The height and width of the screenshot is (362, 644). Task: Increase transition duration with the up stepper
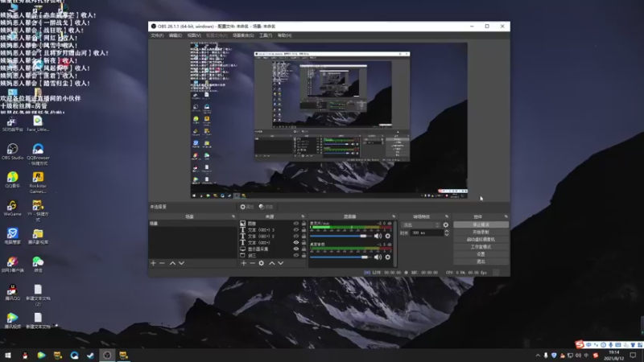tap(447, 231)
